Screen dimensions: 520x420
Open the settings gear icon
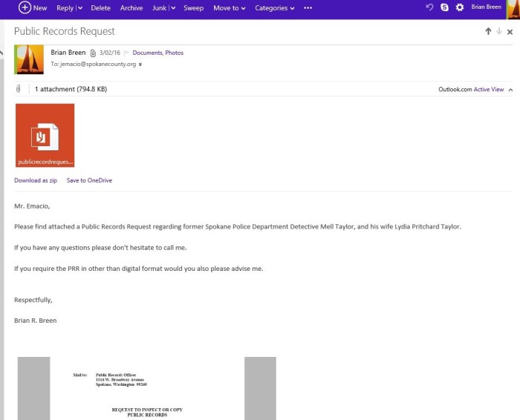460,7
